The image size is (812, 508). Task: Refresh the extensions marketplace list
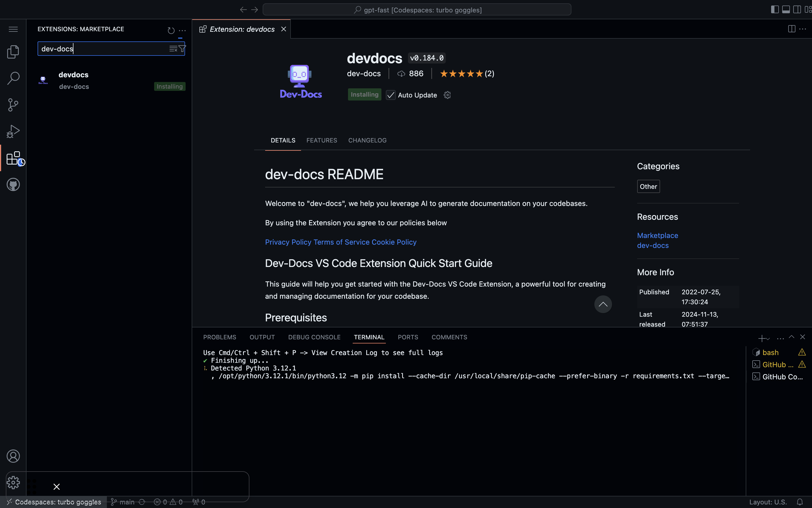click(x=171, y=30)
